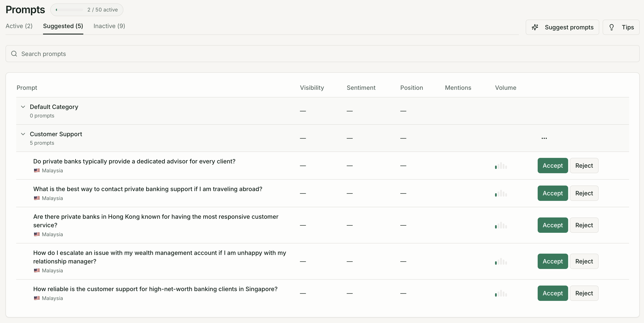Image resolution: width=644 pixels, height=323 pixels.
Task: Focus the Search prompts field
Action: pyautogui.click(x=322, y=54)
